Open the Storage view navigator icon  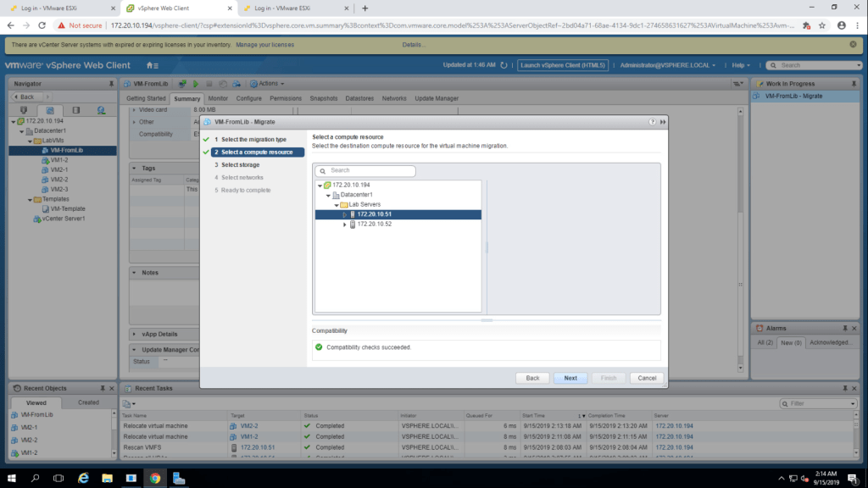[x=75, y=110]
